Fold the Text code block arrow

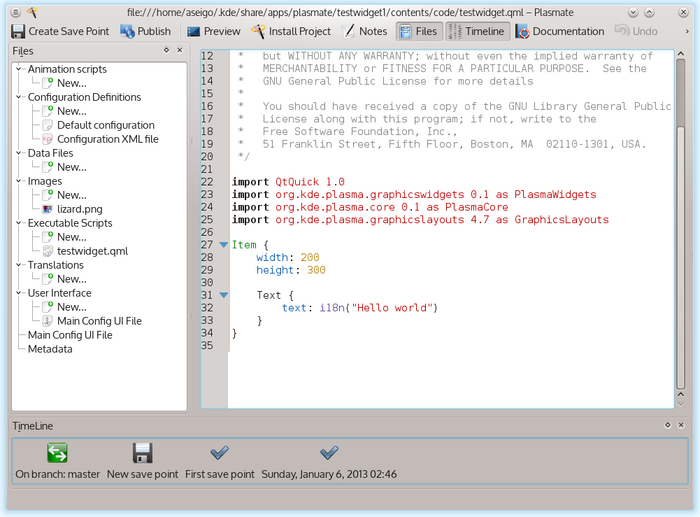coord(223,295)
